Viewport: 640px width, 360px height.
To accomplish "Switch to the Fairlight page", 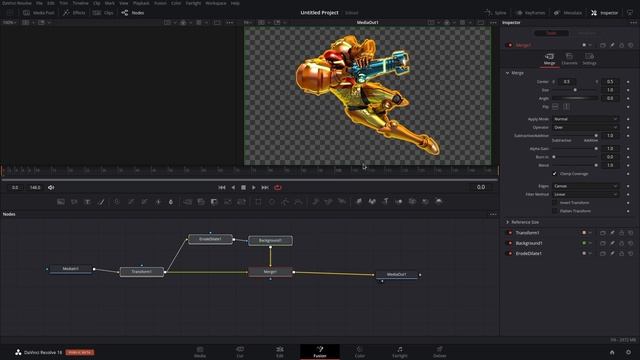I will (400, 352).
